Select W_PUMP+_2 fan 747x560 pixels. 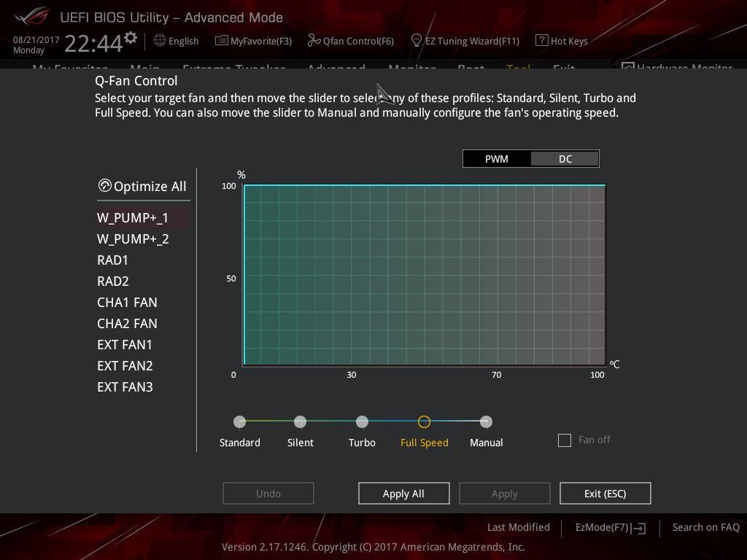point(133,239)
